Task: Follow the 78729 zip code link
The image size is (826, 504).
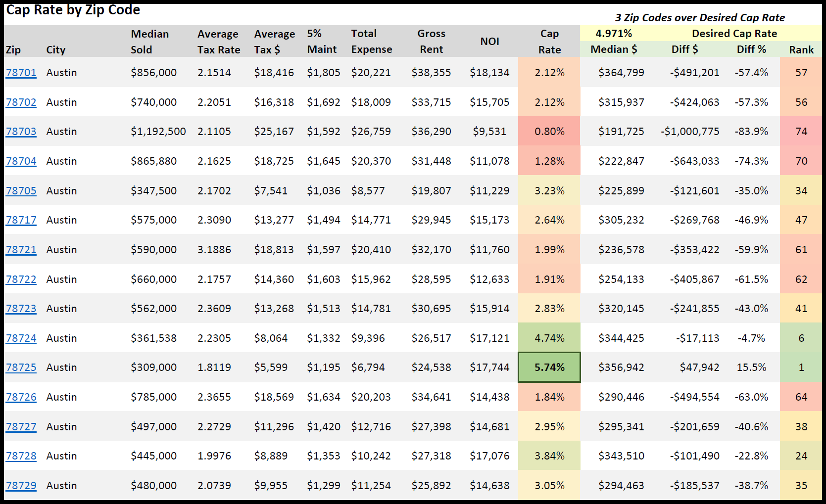Action: (x=21, y=486)
